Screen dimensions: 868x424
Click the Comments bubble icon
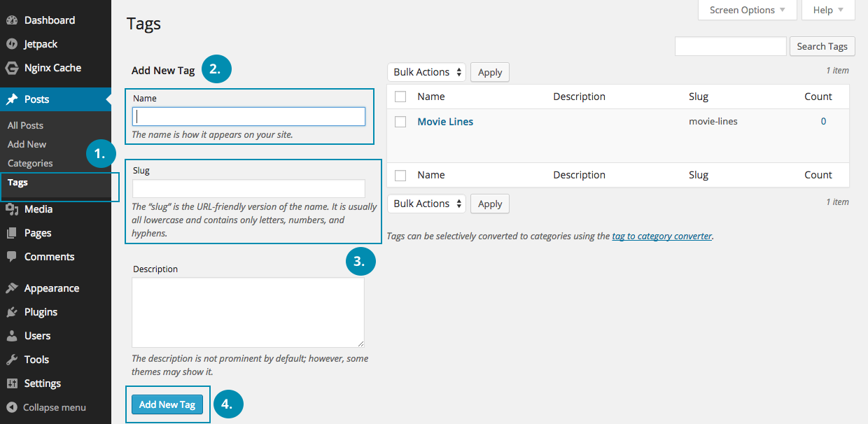[x=12, y=257]
